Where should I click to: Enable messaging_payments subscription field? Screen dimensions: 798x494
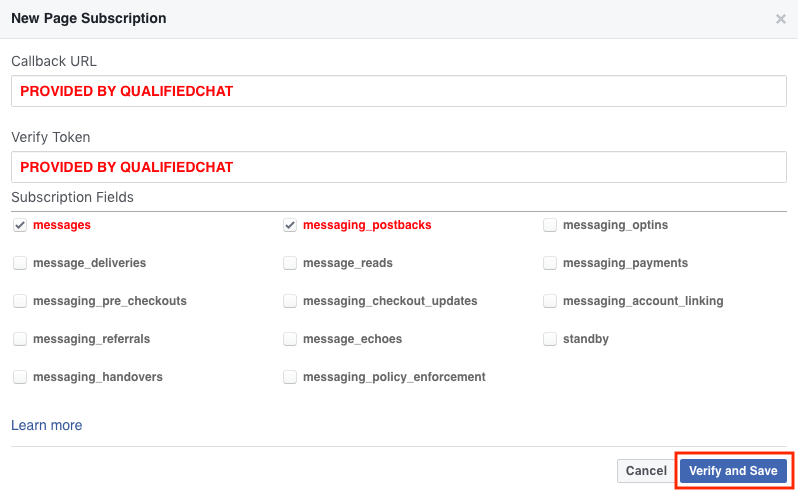[550, 263]
